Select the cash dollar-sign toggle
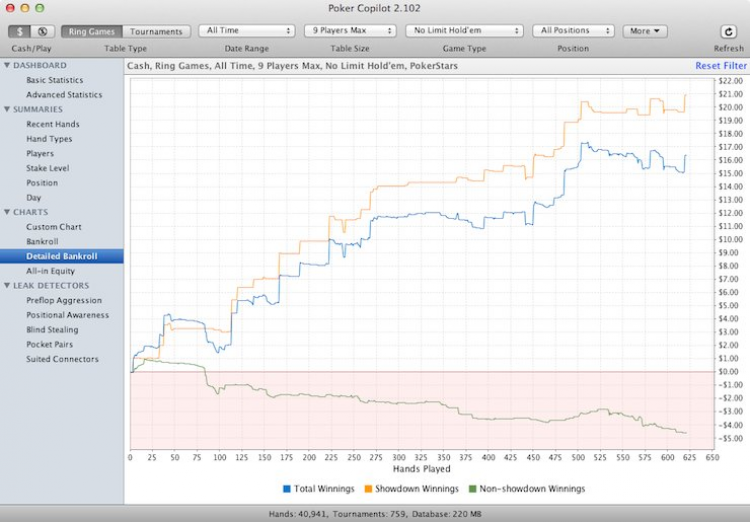Screen dimensions: 750x522 (21, 31)
